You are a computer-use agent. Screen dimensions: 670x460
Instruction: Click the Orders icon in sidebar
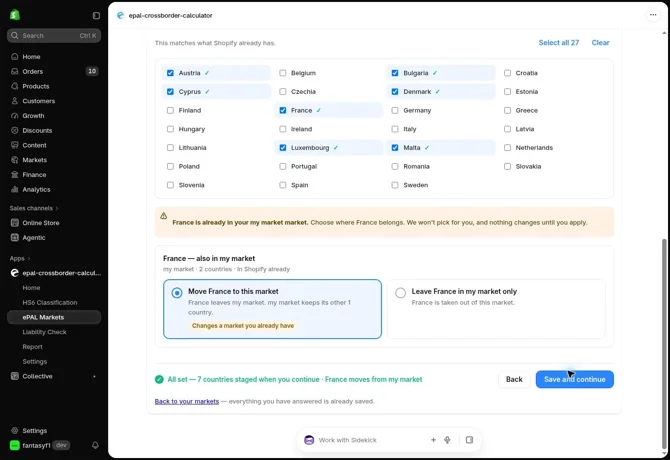15,71
